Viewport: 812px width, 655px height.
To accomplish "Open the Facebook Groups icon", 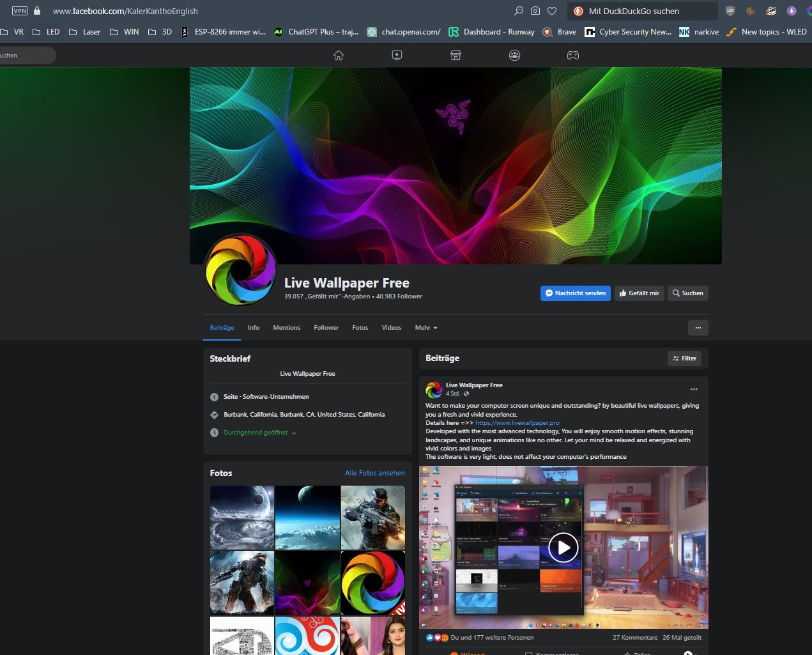I will (514, 55).
